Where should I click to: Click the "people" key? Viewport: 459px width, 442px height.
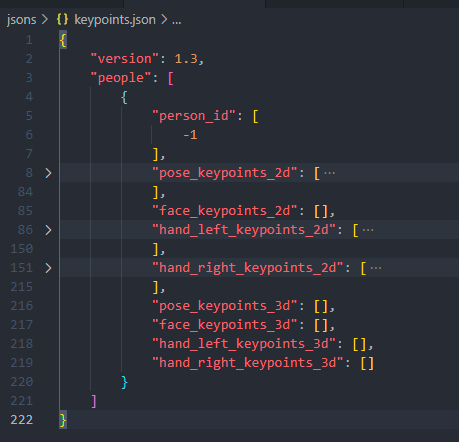(121, 78)
